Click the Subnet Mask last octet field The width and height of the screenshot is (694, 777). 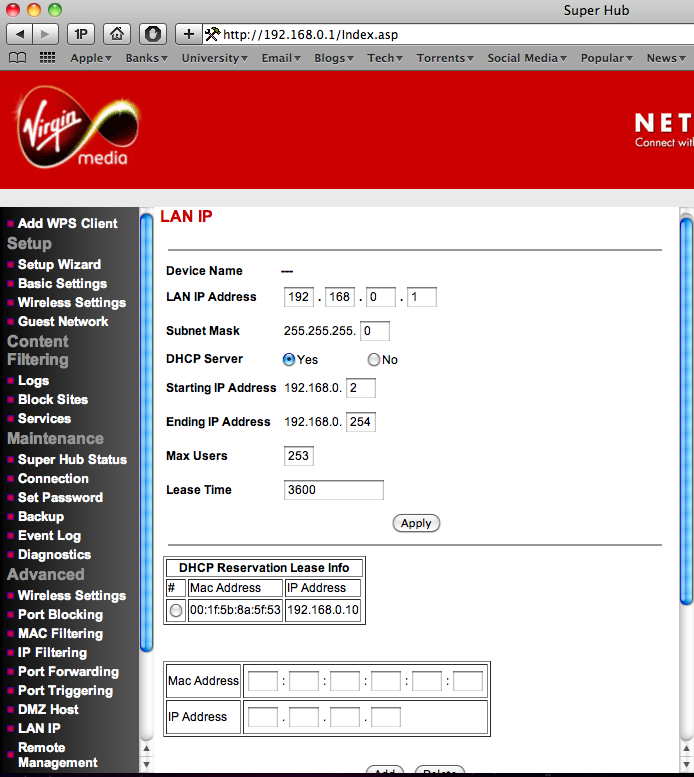click(x=374, y=331)
